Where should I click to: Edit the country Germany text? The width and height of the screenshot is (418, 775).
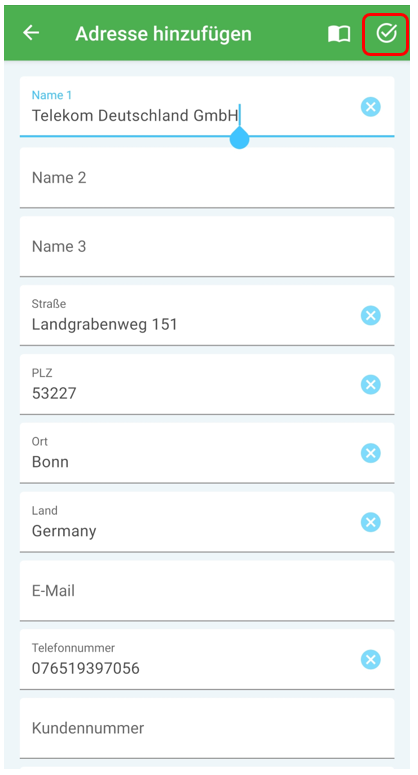64,532
